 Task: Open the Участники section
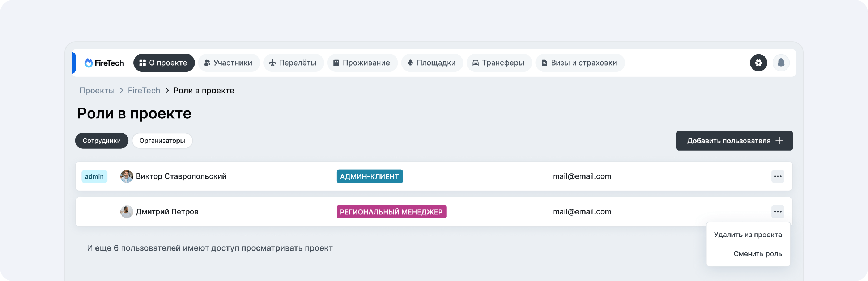tap(229, 63)
